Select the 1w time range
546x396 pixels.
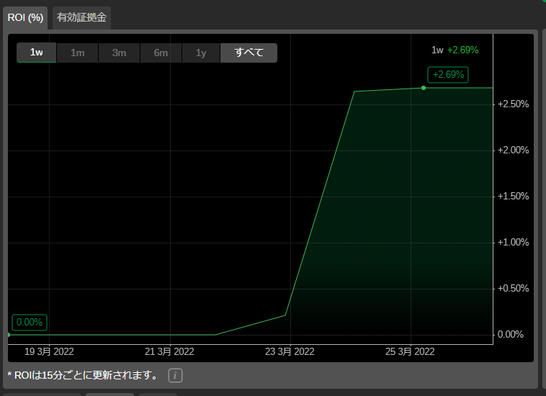pos(36,53)
